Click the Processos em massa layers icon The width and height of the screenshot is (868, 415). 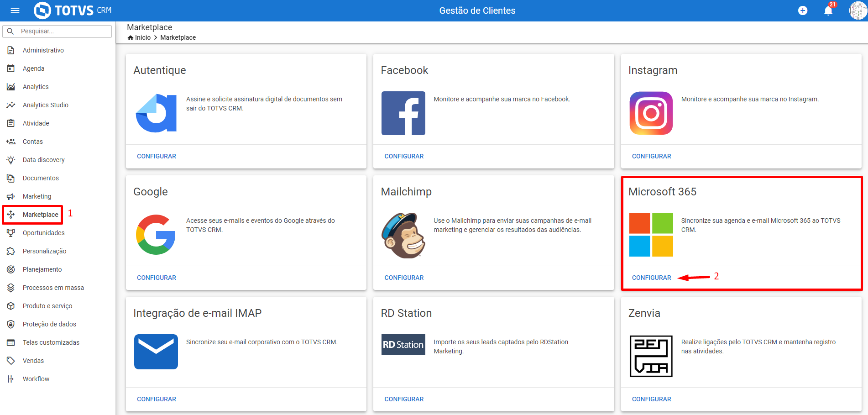click(x=11, y=288)
